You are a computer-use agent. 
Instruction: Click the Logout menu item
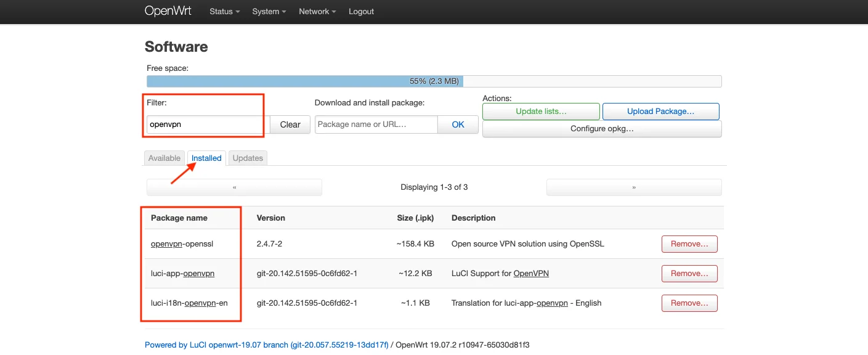coord(361,12)
